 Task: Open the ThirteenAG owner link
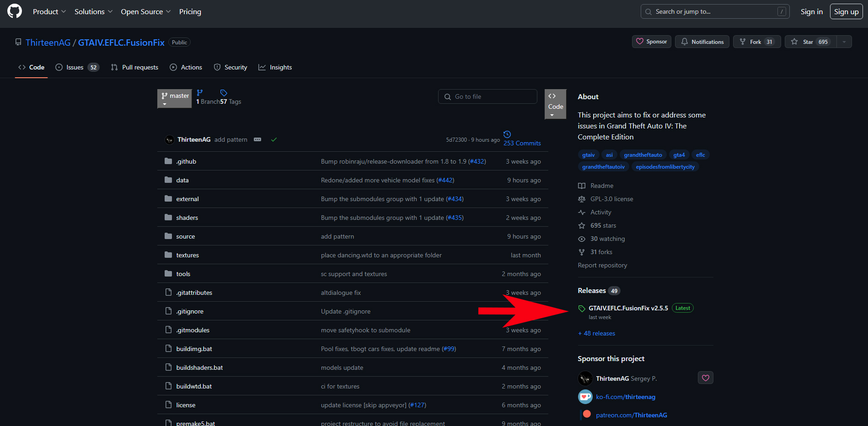coord(48,43)
